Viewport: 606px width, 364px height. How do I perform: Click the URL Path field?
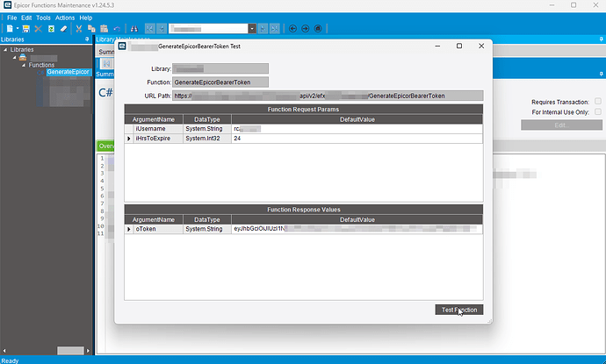tap(328, 96)
